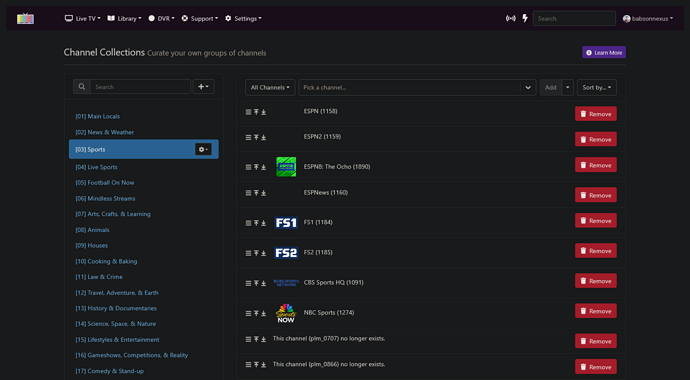The image size is (690, 380).
Task: Open the Sort by dropdown
Action: tap(597, 88)
